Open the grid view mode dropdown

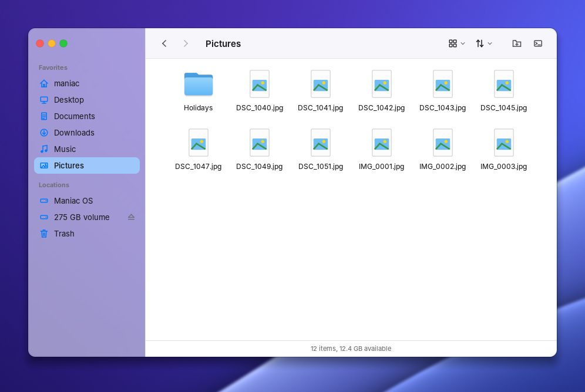pyautogui.click(x=456, y=43)
